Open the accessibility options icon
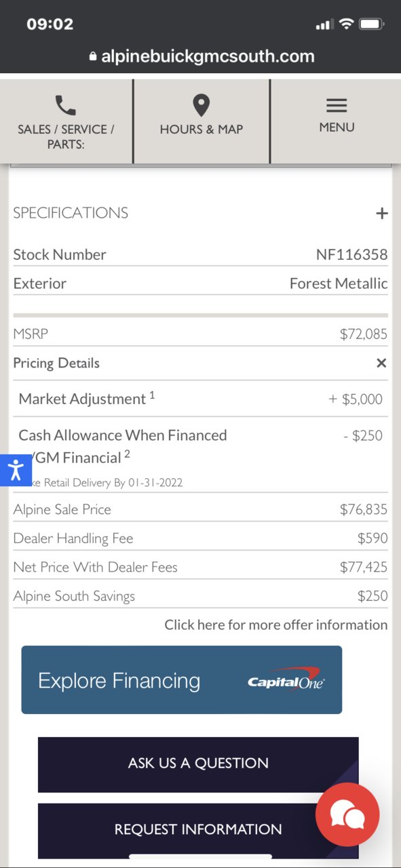This screenshot has width=401, height=868. coord(16,470)
